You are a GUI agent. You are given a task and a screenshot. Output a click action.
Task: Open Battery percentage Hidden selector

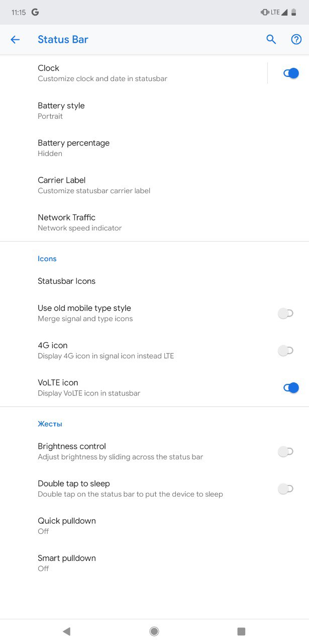154,148
